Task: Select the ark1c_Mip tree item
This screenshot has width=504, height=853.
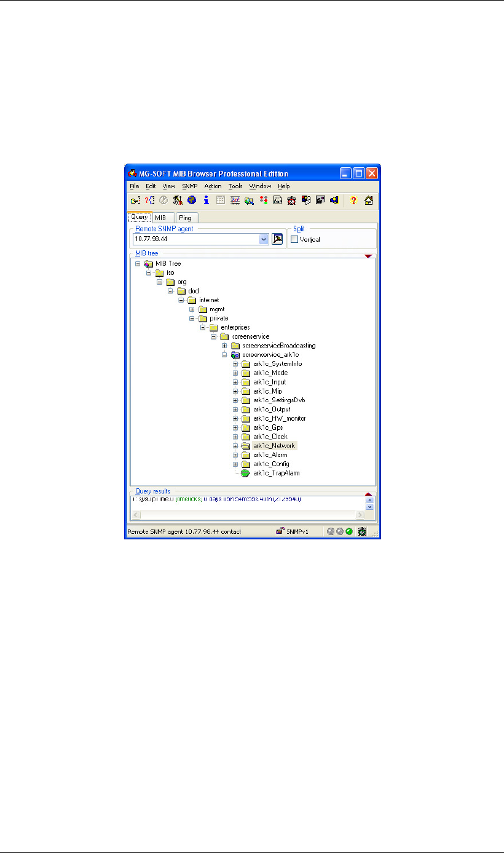Action: 267,391
